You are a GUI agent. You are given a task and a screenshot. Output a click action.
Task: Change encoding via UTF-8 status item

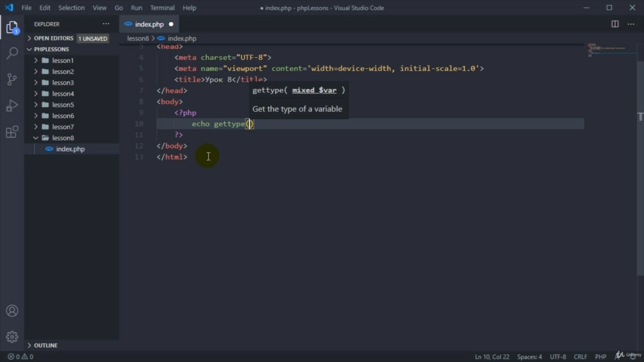pos(558,356)
